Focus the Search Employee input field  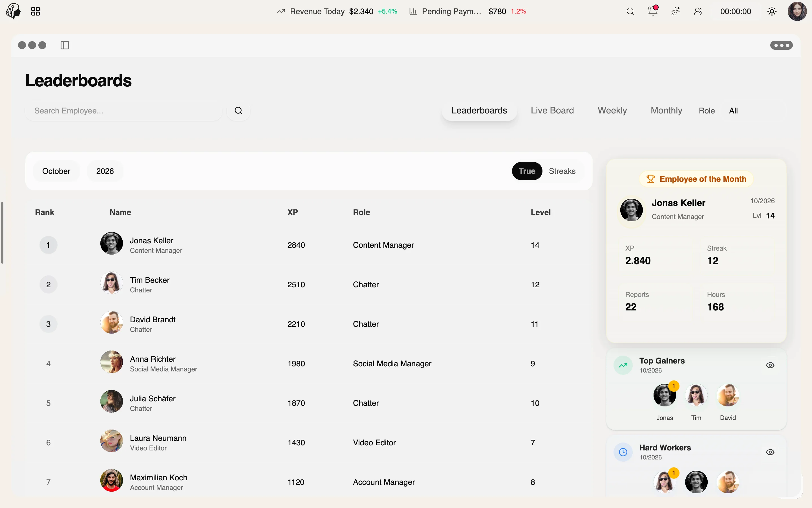click(x=123, y=111)
